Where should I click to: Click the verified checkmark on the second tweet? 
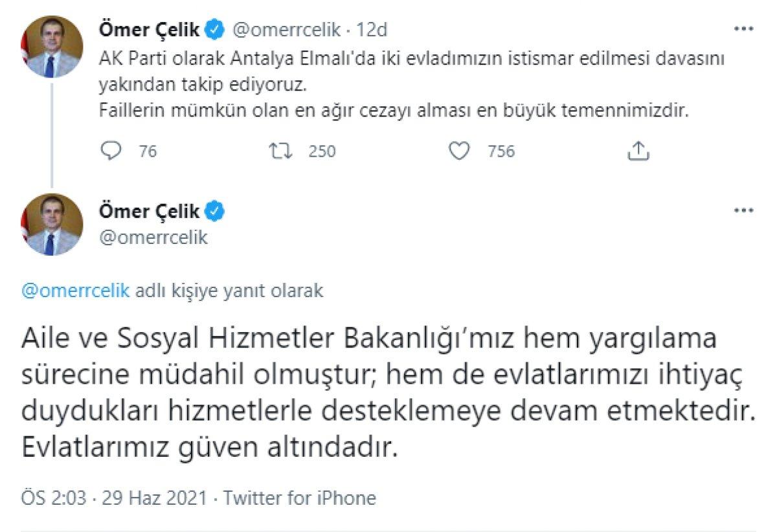pos(213,210)
